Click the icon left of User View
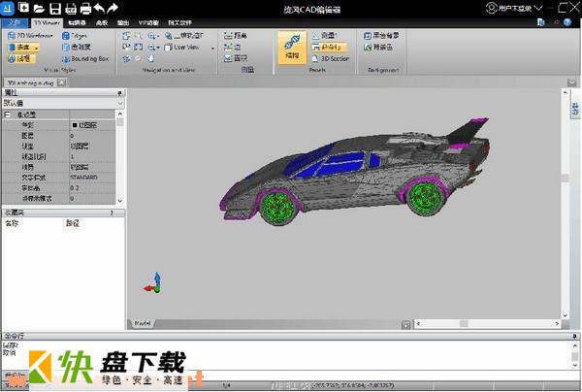This screenshot has width=582, height=392. tap(169, 48)
